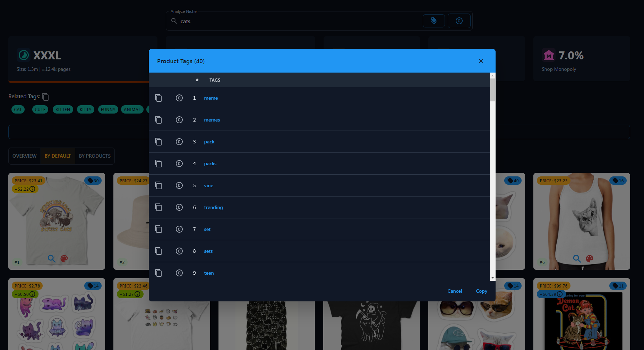Open tag count badge 11 on $99.76 product
Screen dimensions: 644x350
tap(618, 286)
